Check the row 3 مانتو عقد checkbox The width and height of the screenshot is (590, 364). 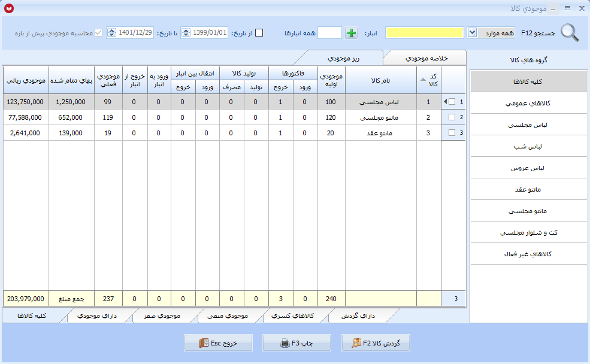452,133
